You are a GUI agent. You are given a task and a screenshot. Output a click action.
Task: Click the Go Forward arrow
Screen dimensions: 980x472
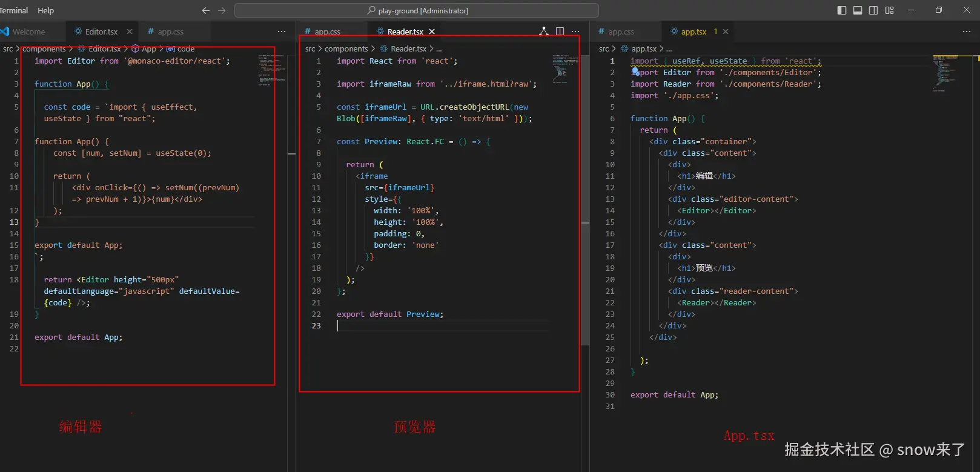(x=222, y=10)
